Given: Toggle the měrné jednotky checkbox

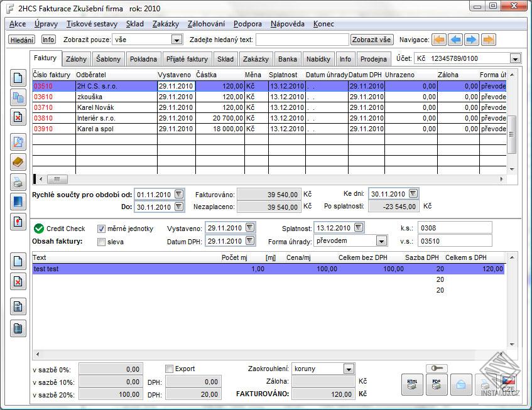Looking at the screenshot, I should (x=102, y=229).
